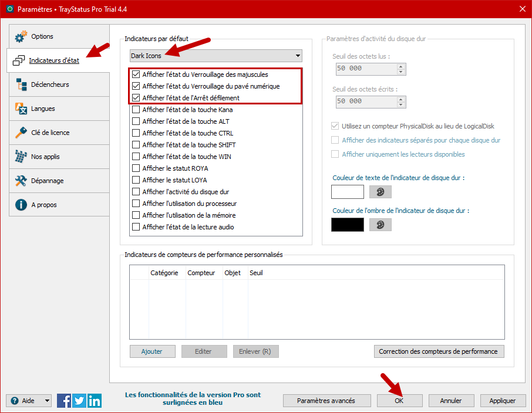Open the Dépannage tab
Viewport: 532px width, 413px height.
pyautogui.click(x=59, y=181)
